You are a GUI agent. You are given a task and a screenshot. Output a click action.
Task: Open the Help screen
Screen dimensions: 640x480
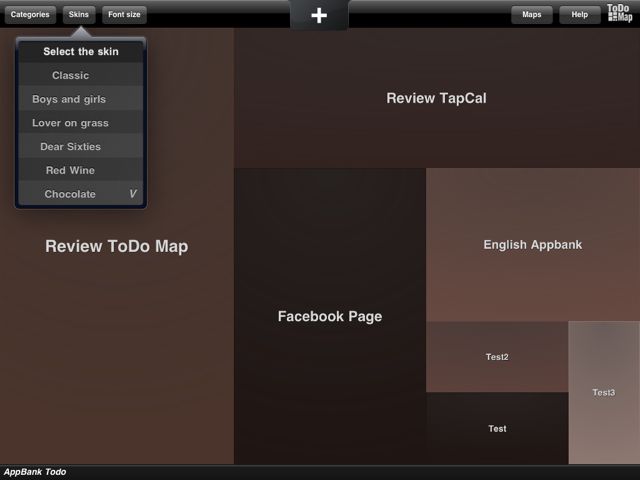pyautogui.click(x=580, y=15)
